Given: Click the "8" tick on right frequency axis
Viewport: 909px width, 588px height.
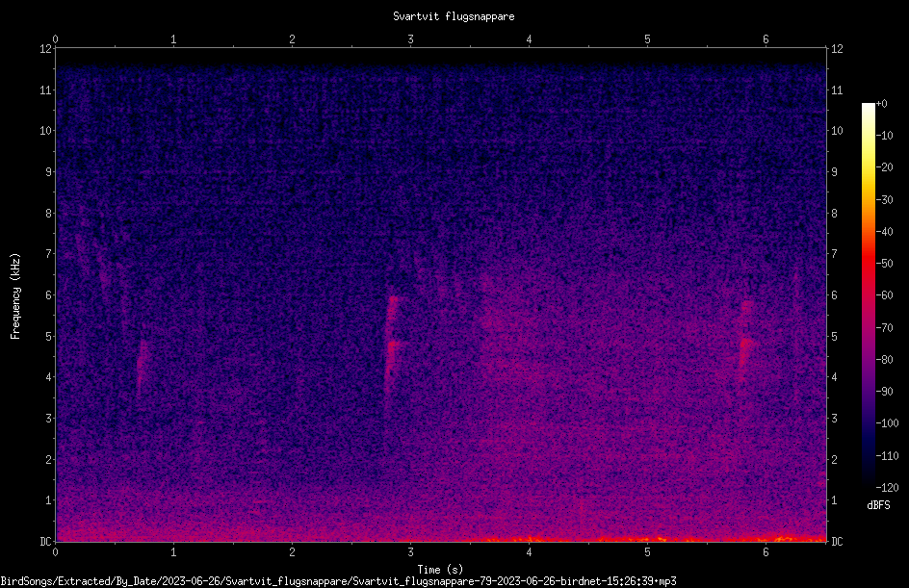Looking at the screenshot, I should coord(834,214).
